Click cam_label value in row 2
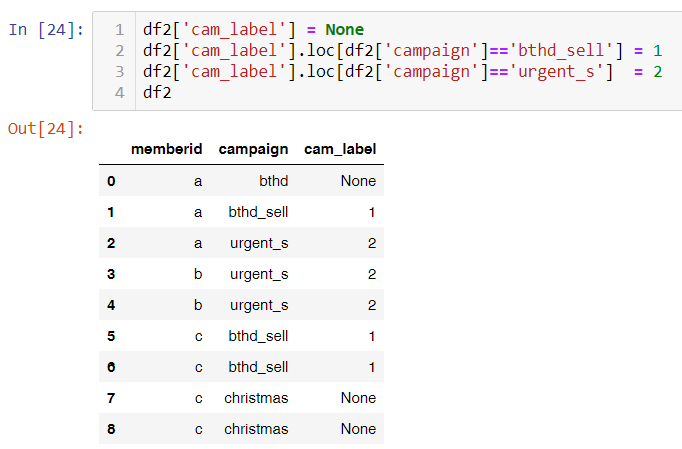 tap(371, 243)
